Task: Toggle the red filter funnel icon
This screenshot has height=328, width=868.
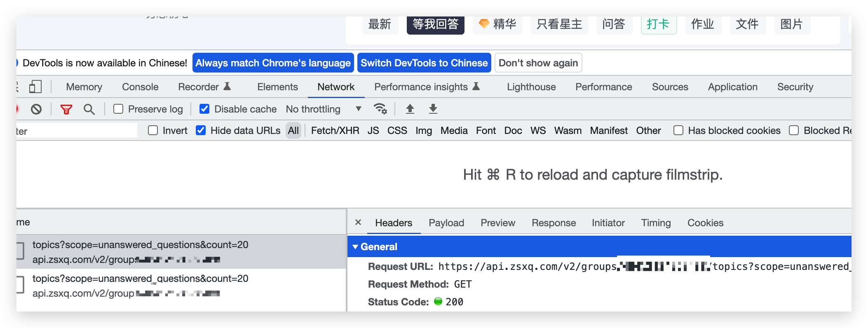Action: (66, 109)
